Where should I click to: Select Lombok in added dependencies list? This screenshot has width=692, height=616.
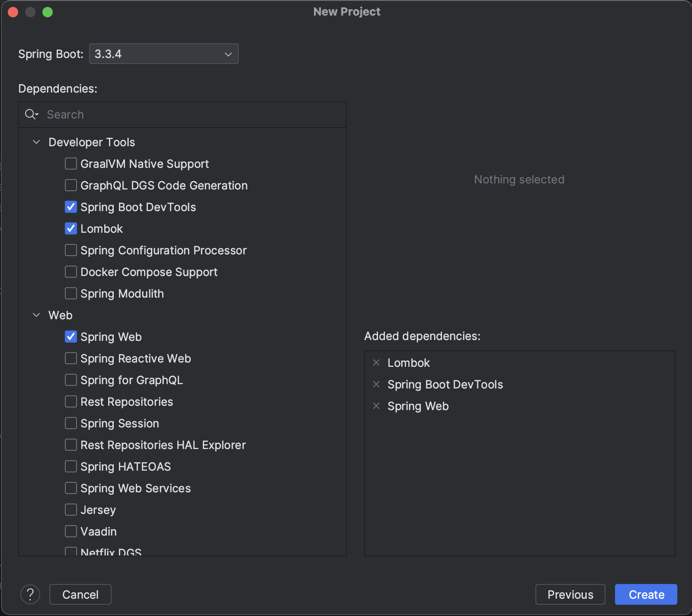coord(409,363)
